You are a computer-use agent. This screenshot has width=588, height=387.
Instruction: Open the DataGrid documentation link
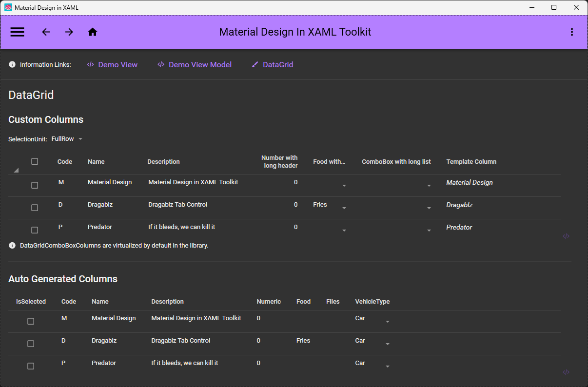coord(272,64)
